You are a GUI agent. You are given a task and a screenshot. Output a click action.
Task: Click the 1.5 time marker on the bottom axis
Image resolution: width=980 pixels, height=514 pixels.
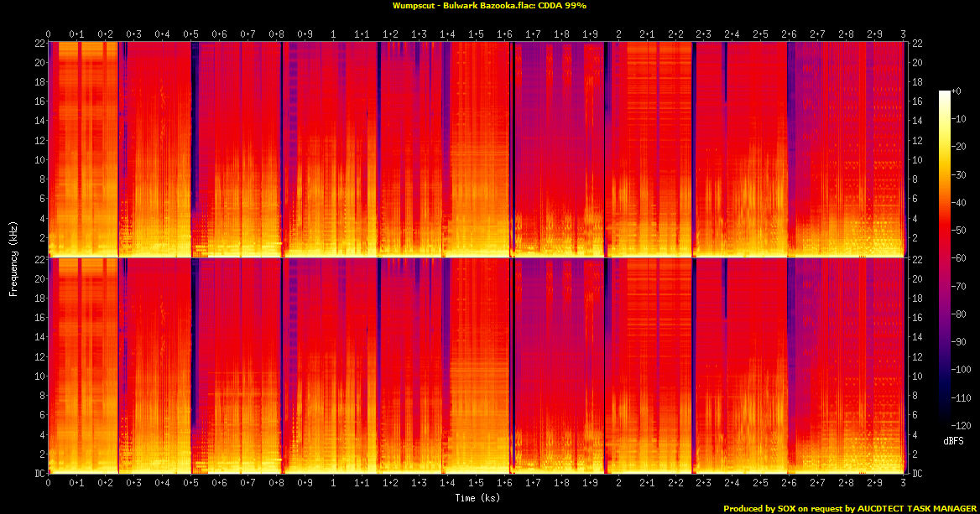pos(476,484)
